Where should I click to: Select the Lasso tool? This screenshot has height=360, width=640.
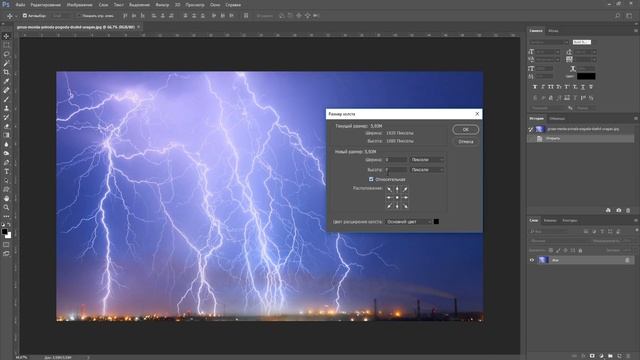[6, 54]
